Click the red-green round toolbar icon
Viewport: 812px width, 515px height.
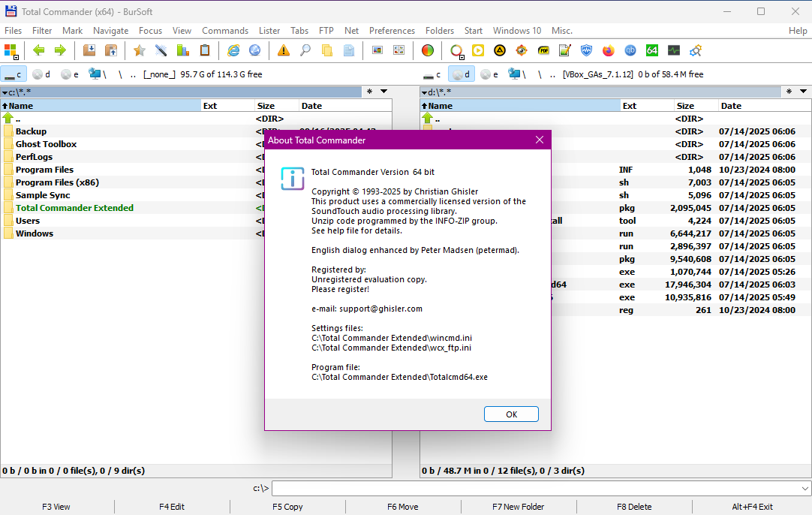pos(428,50)
